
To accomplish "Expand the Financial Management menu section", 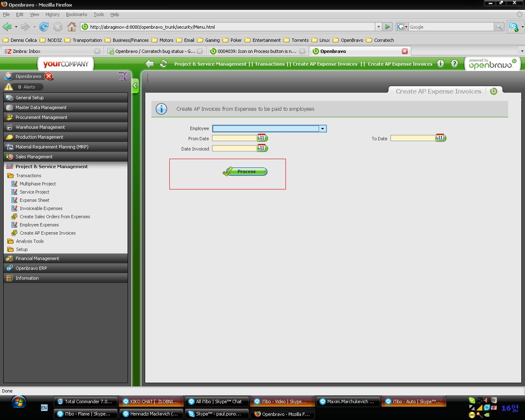I will (x=37, y=258).
